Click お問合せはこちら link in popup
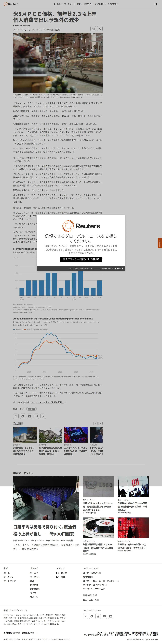Viewport: 162px width, 644px height. pyautogui.click(x=87, y=268)
